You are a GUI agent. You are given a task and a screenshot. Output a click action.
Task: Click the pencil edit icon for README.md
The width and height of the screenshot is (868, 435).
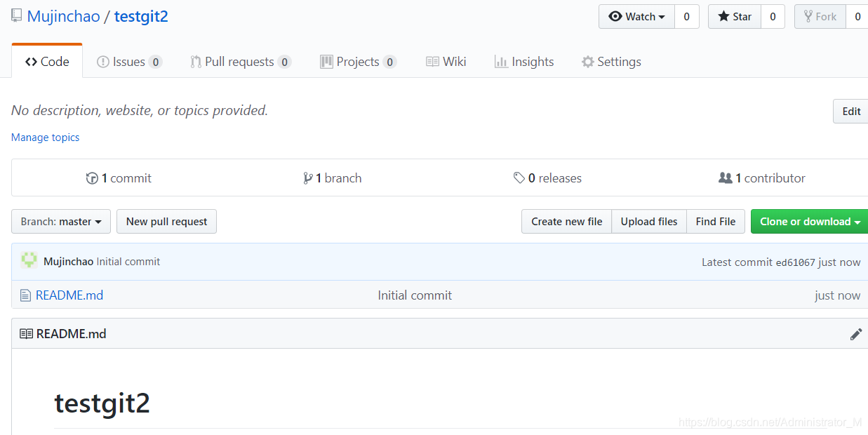point(855,334)
